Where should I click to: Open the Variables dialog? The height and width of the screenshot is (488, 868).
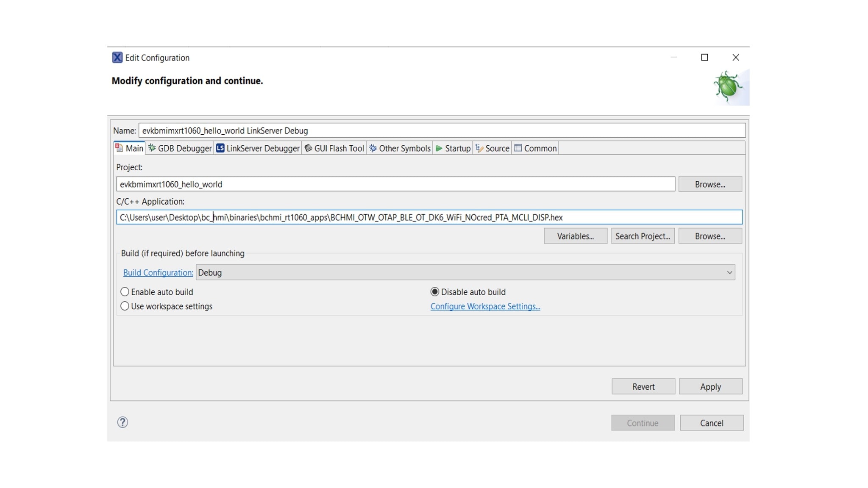pos(575,236)
